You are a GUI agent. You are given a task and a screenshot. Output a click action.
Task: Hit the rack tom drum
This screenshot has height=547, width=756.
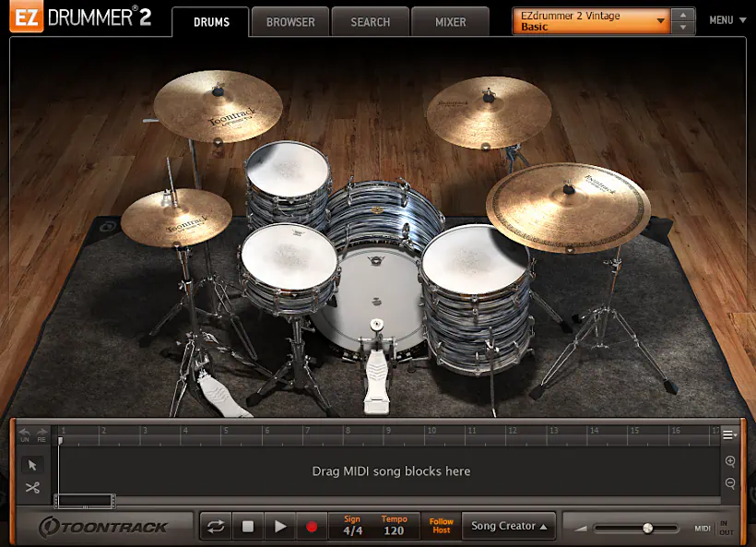coord(288,170)
